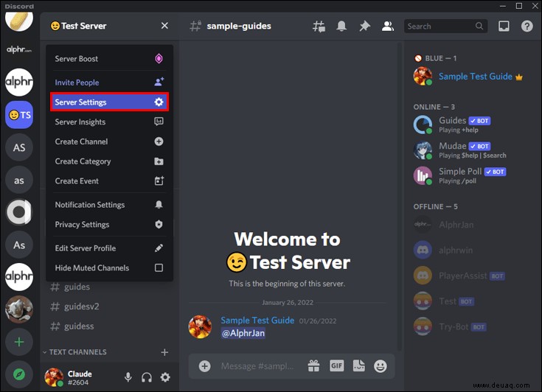Click the Add a Server plus icon
Image resolution: width=542 pixels, height=392 pixels.
19,342
